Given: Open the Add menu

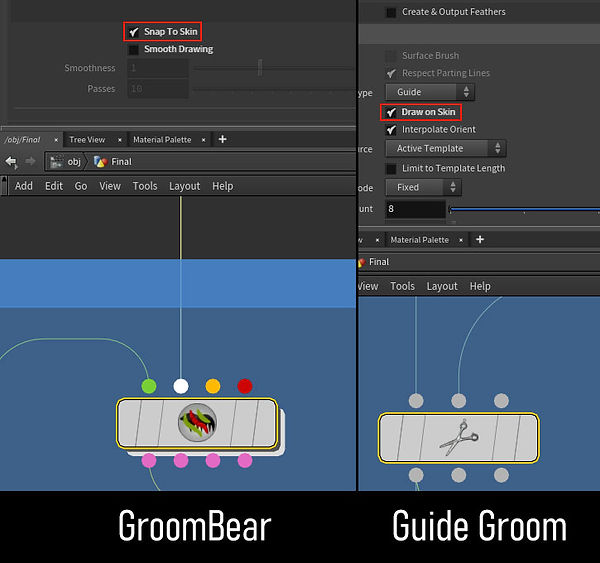Looking at the screenshot, I should point(24,186).
